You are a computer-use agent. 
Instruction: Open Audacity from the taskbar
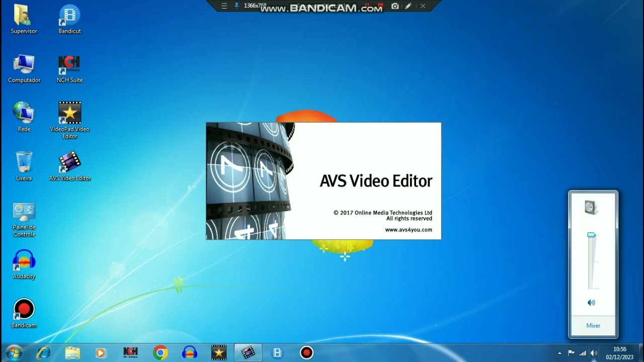190,353
